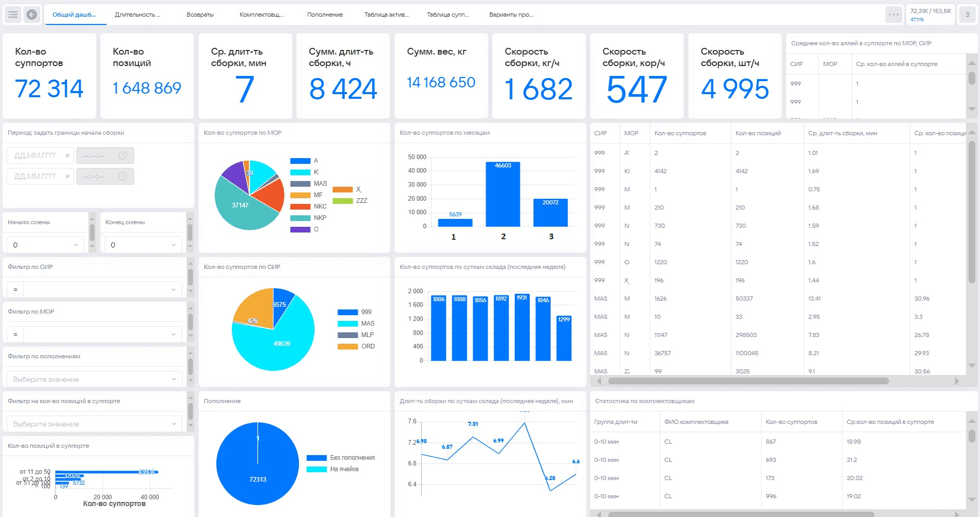This screenshot has width=980, height=517.
Task: Click 'ФИО комплектовщика' column header
Action: 696,422
